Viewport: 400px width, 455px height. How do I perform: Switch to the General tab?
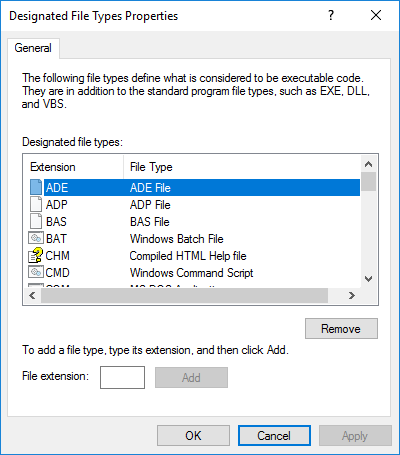click(33, 48)
